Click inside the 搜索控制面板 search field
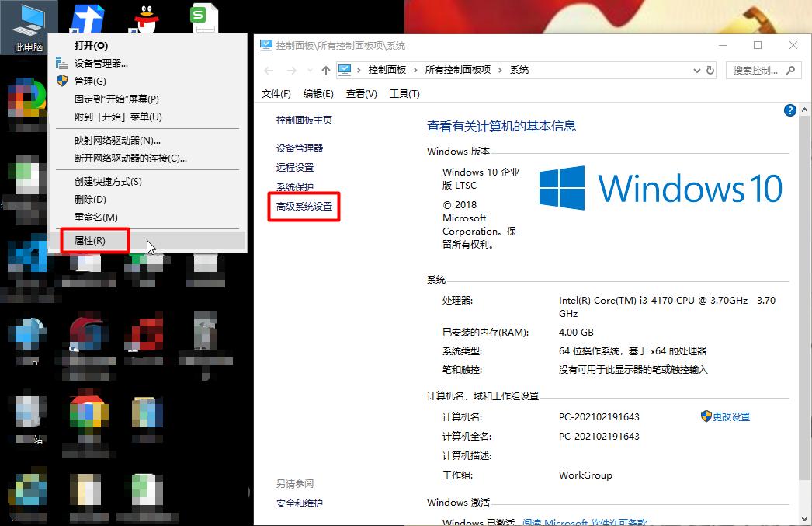The image size is (812, 526). [x=758, y=70]
